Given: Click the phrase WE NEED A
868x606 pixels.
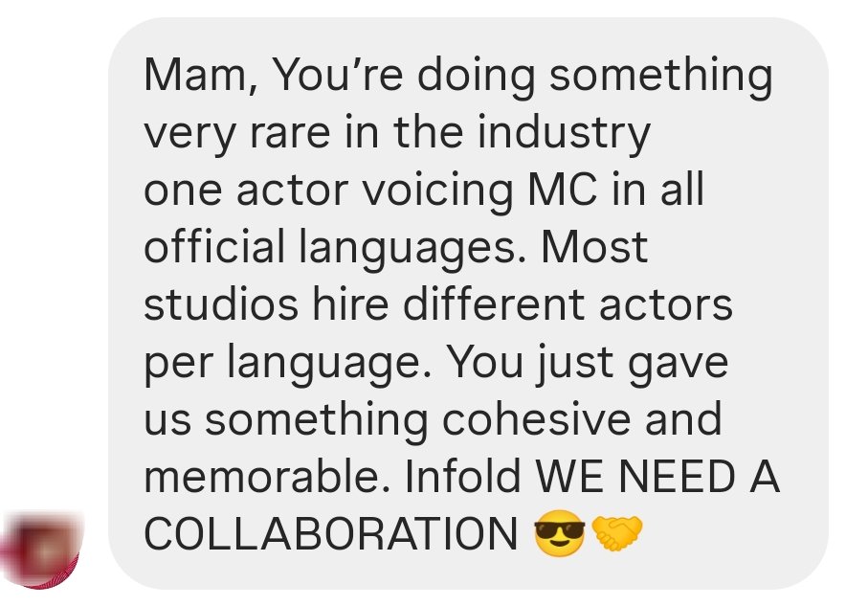Looking at the screenshot, I should (x=658, y=476).
